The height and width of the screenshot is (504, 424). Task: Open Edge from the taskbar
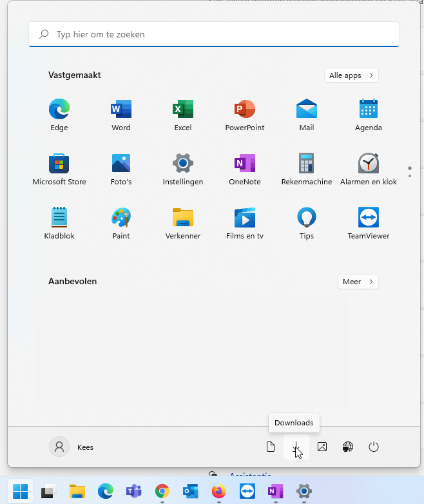[106, 491]
